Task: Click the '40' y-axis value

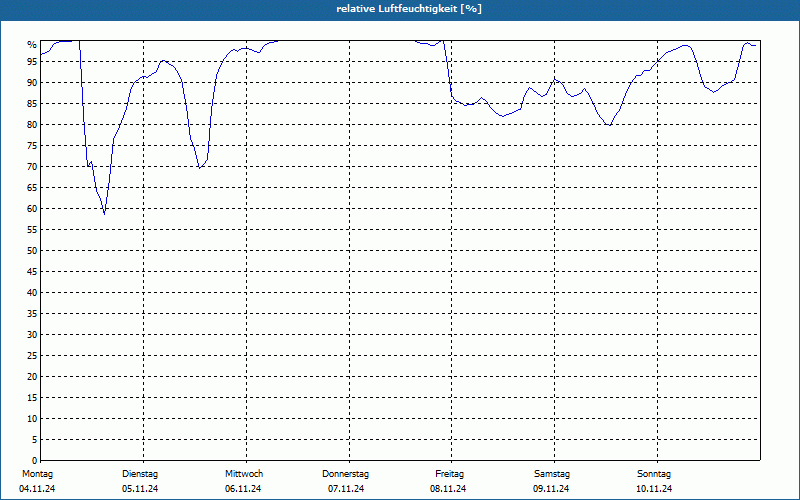Action: coord(32,293)
